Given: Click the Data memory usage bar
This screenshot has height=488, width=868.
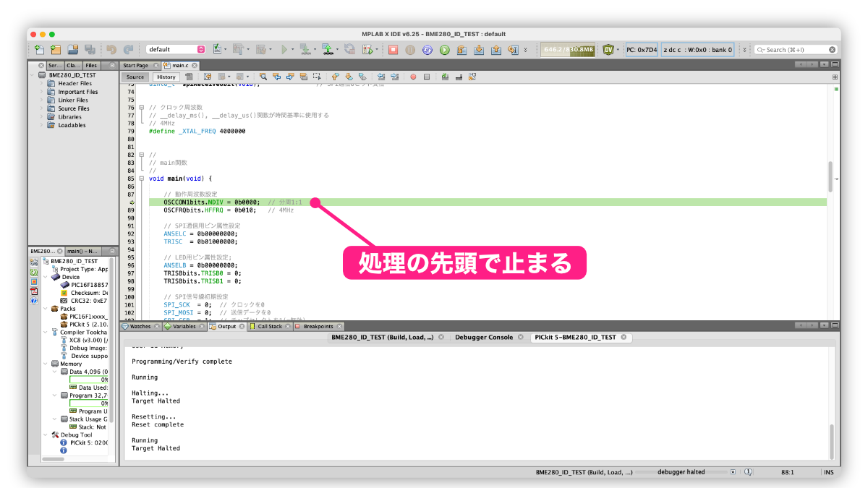Looking at the screenshot, I should [x=89, y=379].
